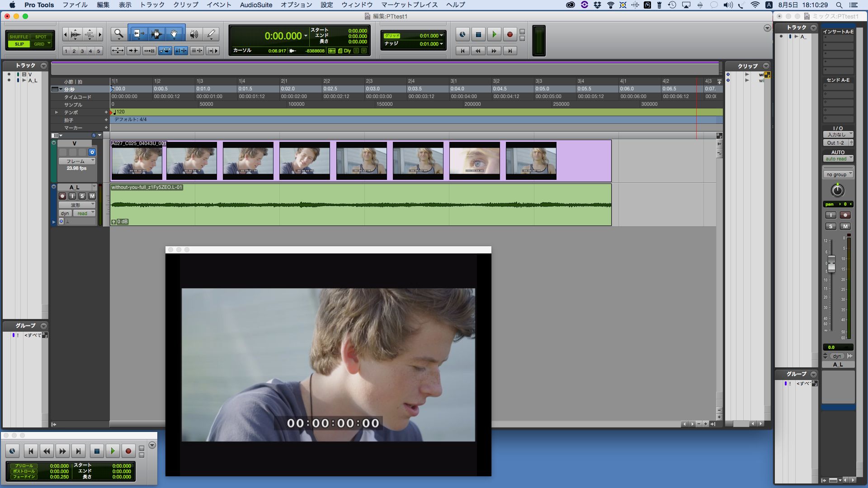Click Play in the floating Transport window
Image resolution: width=868 pixels, height=488 pixels.
click(113, 451)
